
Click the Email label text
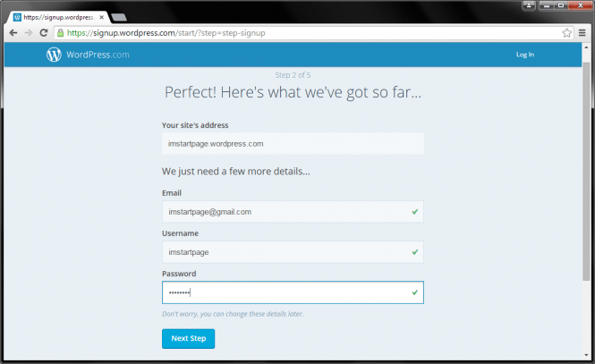(x=172, y=193)
